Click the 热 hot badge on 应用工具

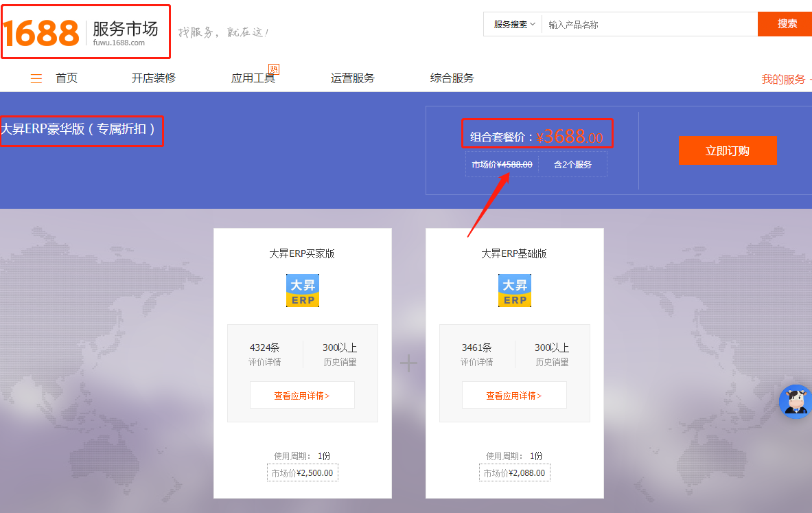(x=273, y=69)
